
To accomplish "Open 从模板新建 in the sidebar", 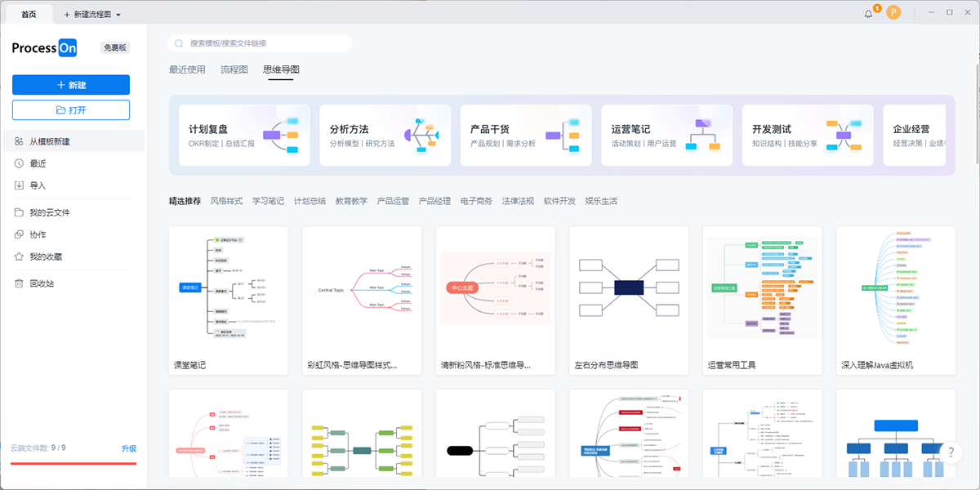I will (x=71, y=140).
